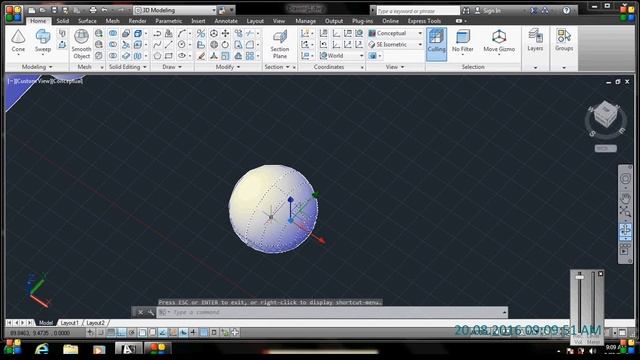This screenshot has height=360, width=640.
Task: Open the No Filter selection dropdown
Action: (462, 41)
